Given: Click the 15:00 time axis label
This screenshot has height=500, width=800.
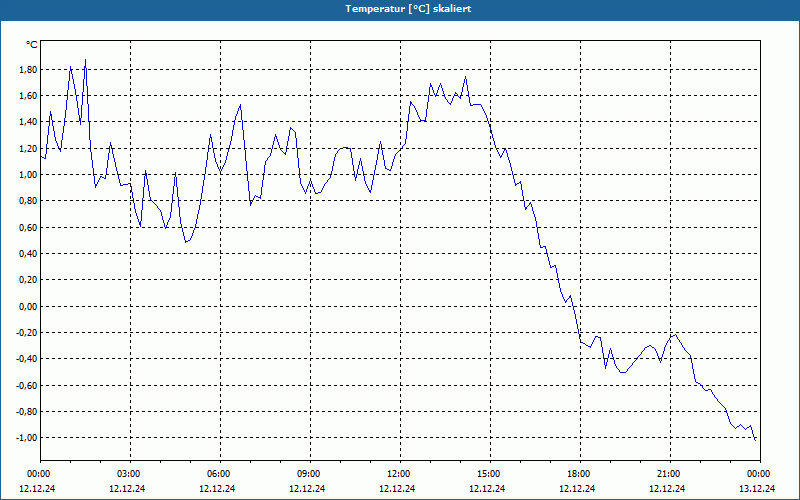Looking at the screenshot, I should coord(491,474).
